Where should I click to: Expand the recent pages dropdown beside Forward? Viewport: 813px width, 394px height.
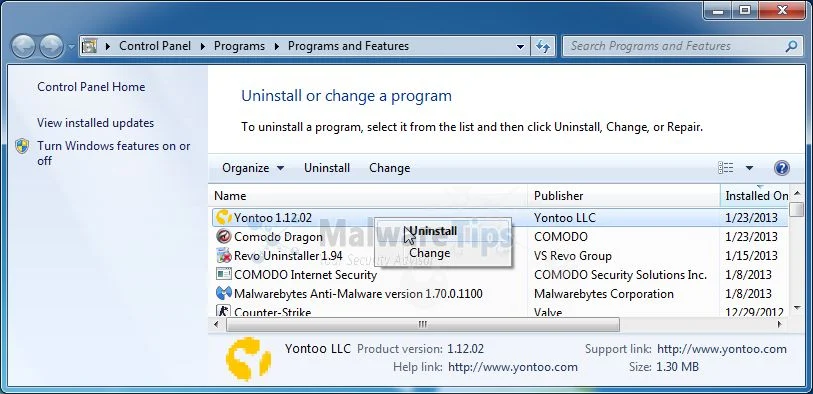click(x=71, y=47)
